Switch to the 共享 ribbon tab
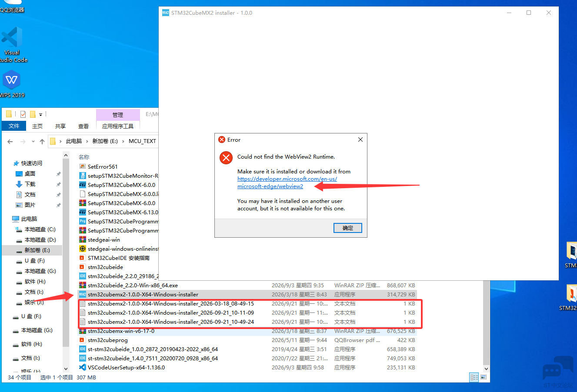This screenshot has height=392, width=577. [60, 126]
